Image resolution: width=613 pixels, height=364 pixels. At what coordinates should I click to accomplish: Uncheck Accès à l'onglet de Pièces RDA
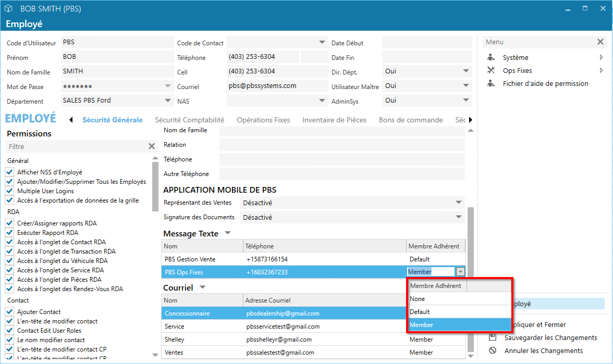pyautogui.click(x=9, y=279)
